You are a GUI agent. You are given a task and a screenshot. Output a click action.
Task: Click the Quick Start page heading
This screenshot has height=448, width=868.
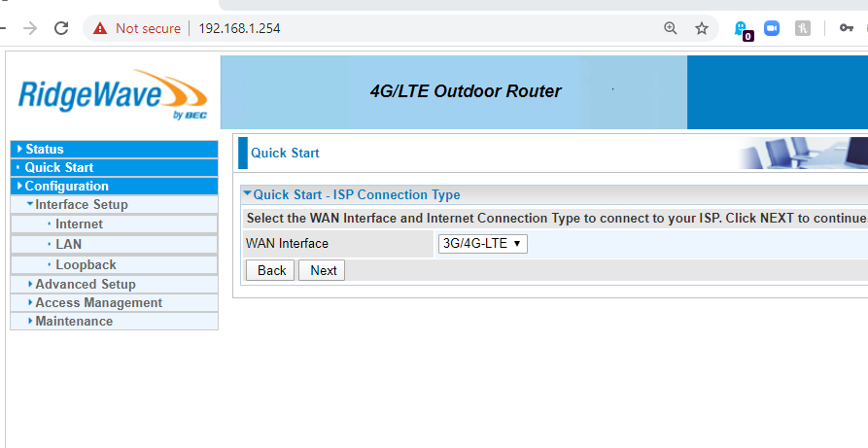pos(285,153)
